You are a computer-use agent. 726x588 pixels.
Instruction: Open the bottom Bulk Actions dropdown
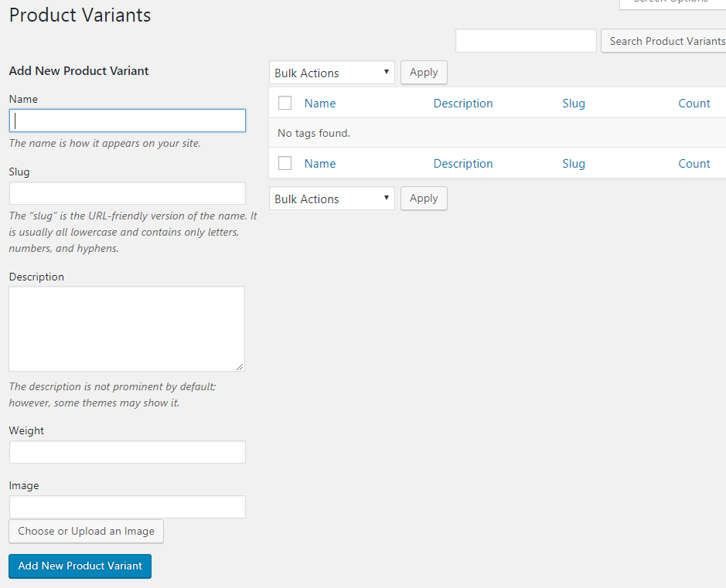(332, 199)
